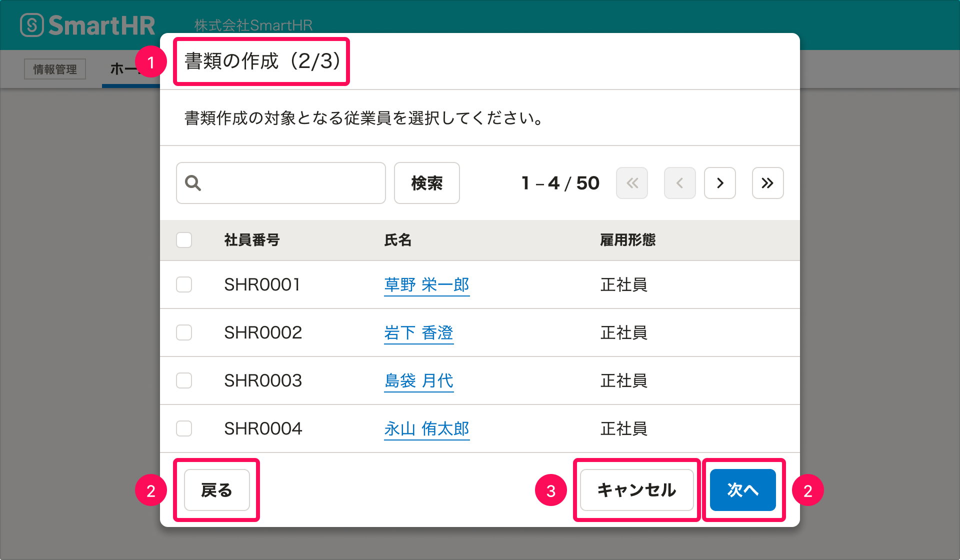The height and width of the screenshot is (560, 960).
Task: Go to previous page chevron
Action: click(x=679, y=183)
